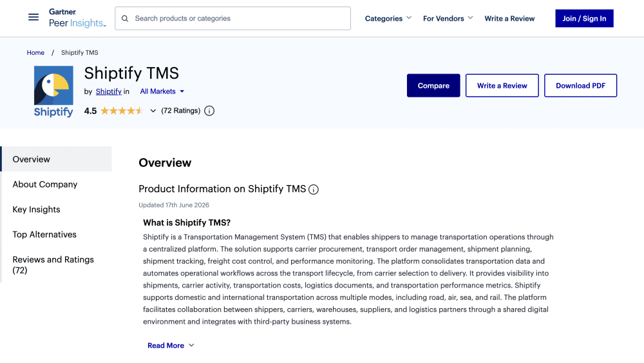
Task: Click the (72 Ratings) text
Action: 181,111
